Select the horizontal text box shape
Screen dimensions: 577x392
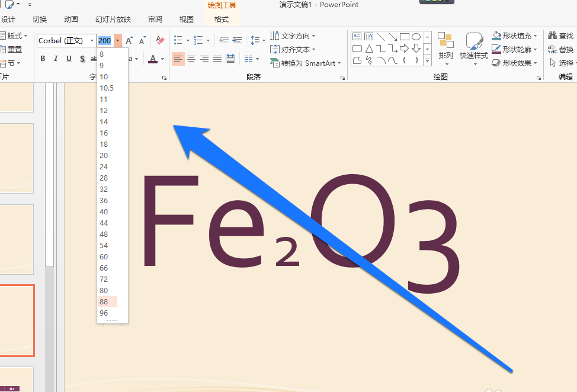pos(357,36)
